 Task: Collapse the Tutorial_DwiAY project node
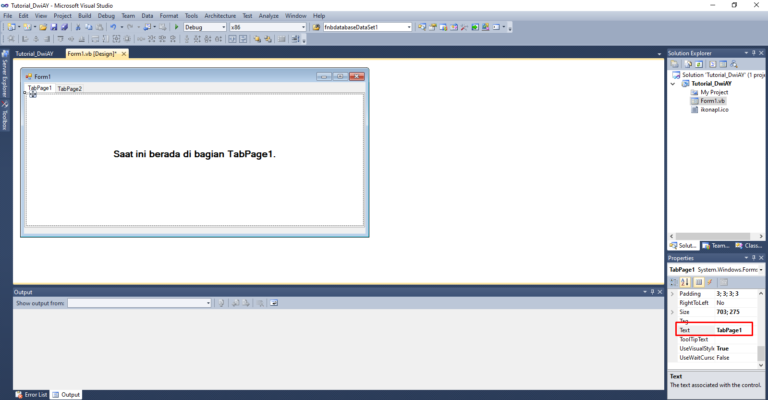tap(673, 84)
